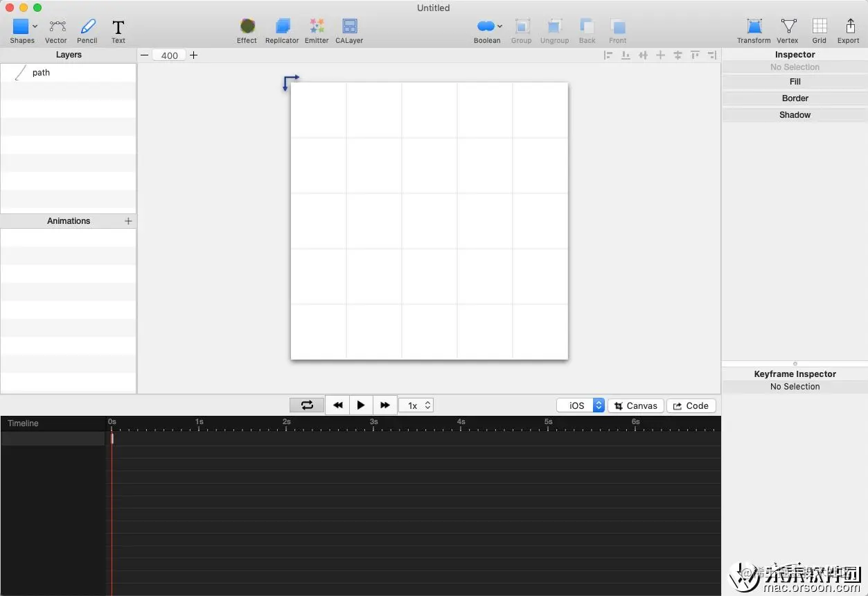
Task: Open the iOS platform dropdown
Action: click(581, 405)
